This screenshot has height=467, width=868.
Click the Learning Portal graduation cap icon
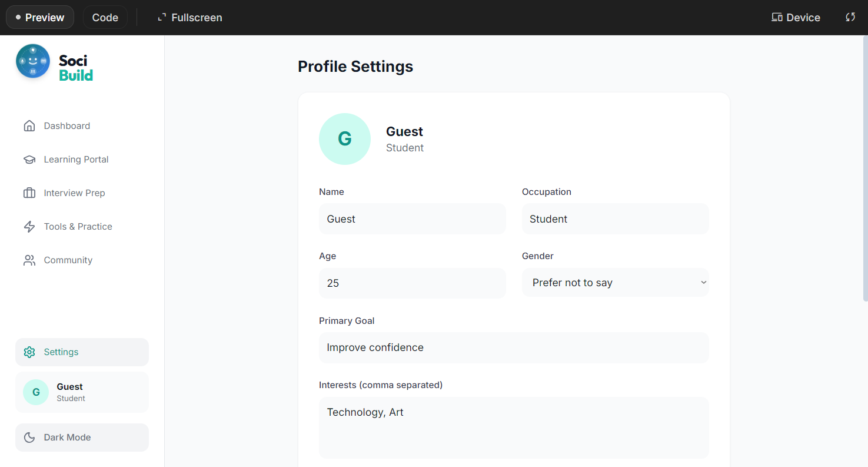[x=29, y=160]
